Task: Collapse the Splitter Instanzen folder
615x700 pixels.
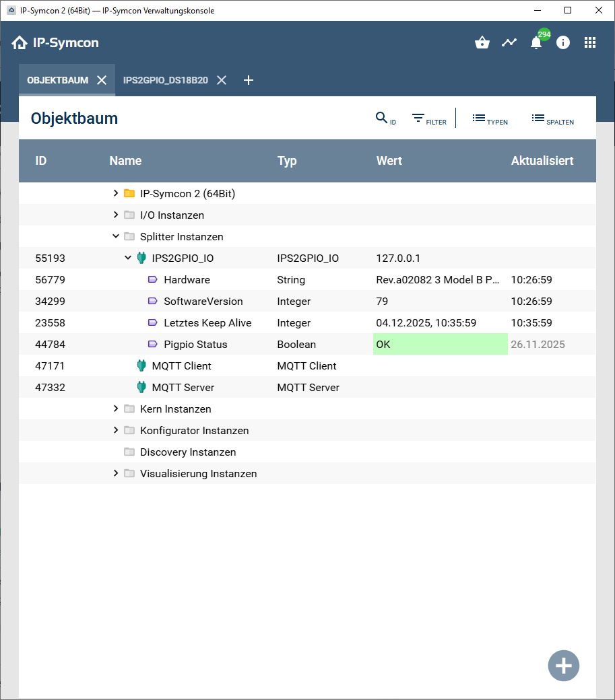Action: [116, 237]
